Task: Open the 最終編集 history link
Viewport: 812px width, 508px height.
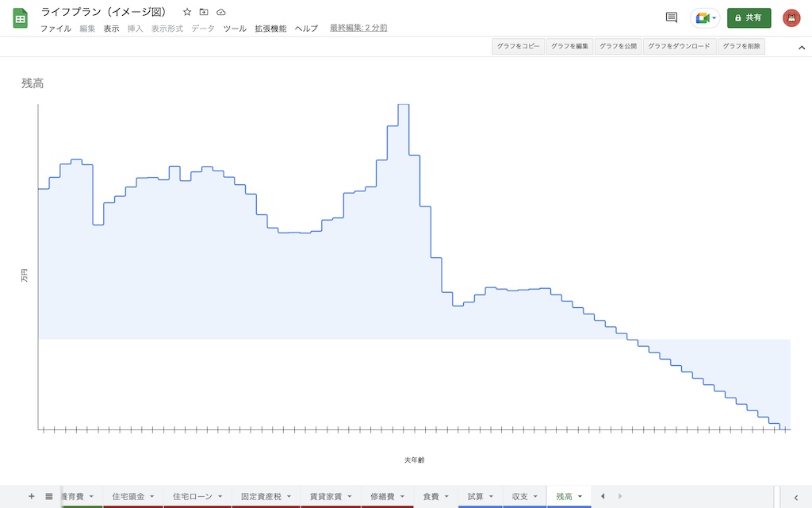Action: click(x=358, y=28)
